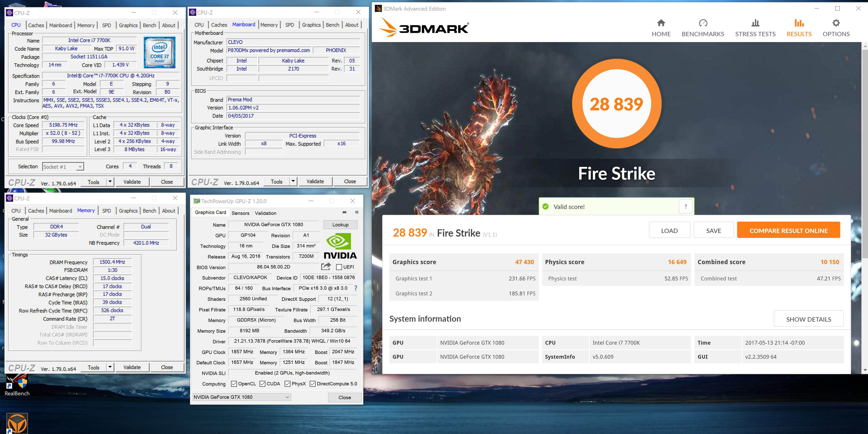Viewport: 868px width, 434px height.
Task: Open GPU-Z hamburger menu icon
Action: click(x=356, y=212)
